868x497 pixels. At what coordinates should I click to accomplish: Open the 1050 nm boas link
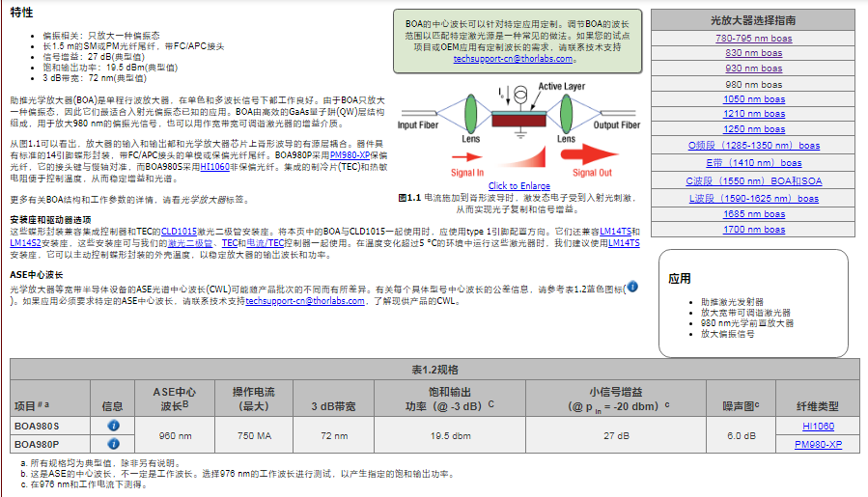[753, 99]
